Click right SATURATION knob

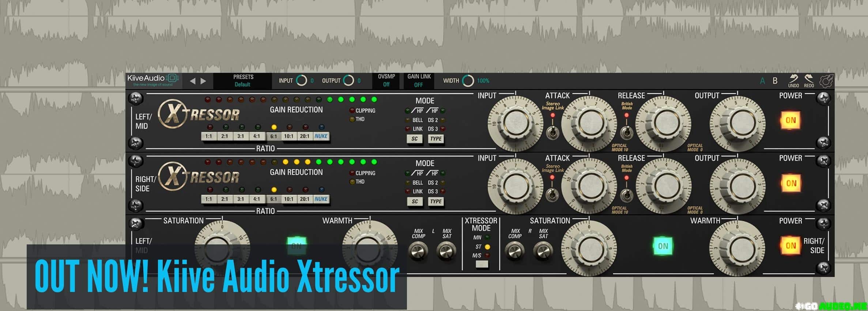[589, 248]
